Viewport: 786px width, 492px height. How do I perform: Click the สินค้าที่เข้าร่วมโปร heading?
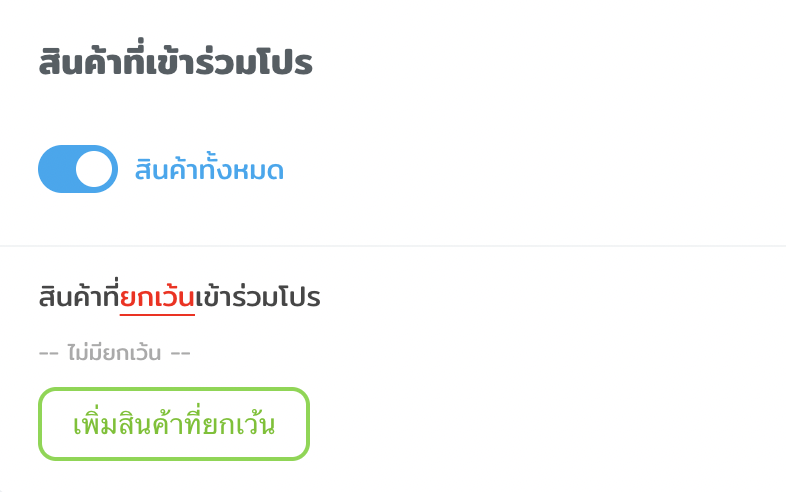coord(176,63)
